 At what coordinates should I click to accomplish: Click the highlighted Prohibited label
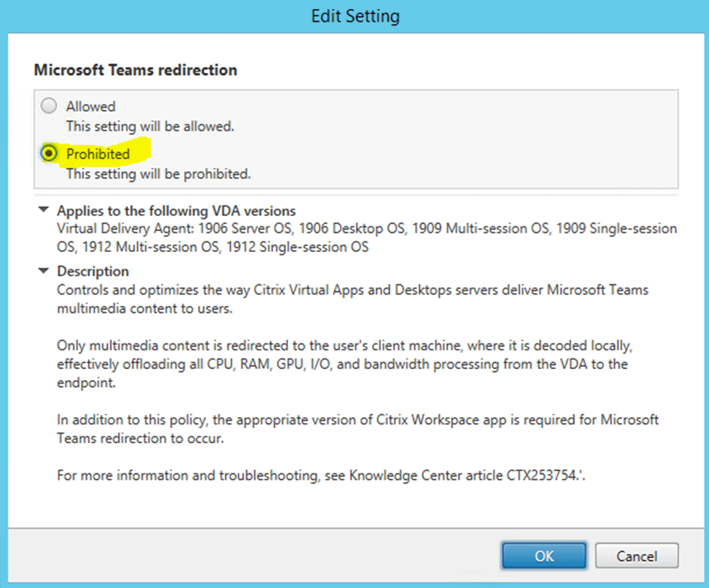(98, 154)
